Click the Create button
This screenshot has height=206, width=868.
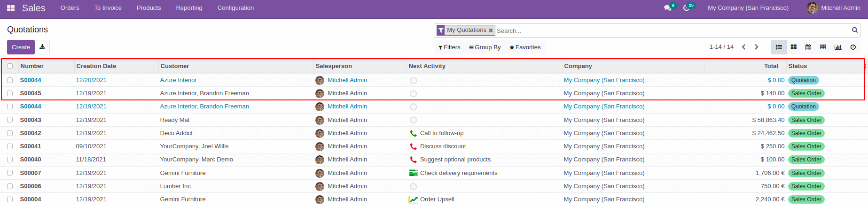click(21, 47)
